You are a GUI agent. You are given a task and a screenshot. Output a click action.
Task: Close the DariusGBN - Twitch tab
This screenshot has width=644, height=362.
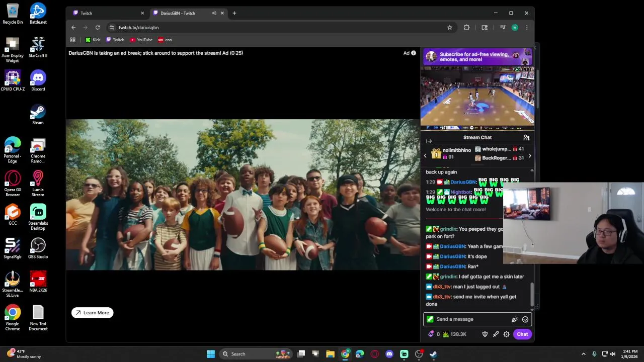coord(222,13)
